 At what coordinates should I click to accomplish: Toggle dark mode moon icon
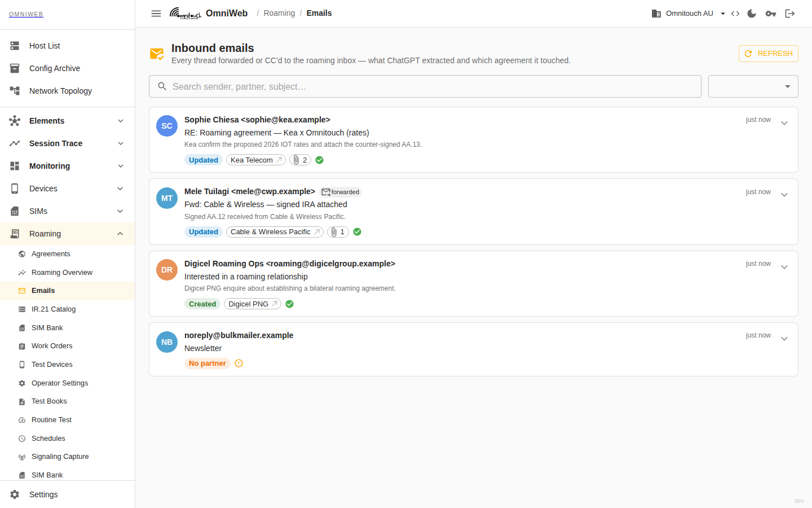tap(752, 14)
